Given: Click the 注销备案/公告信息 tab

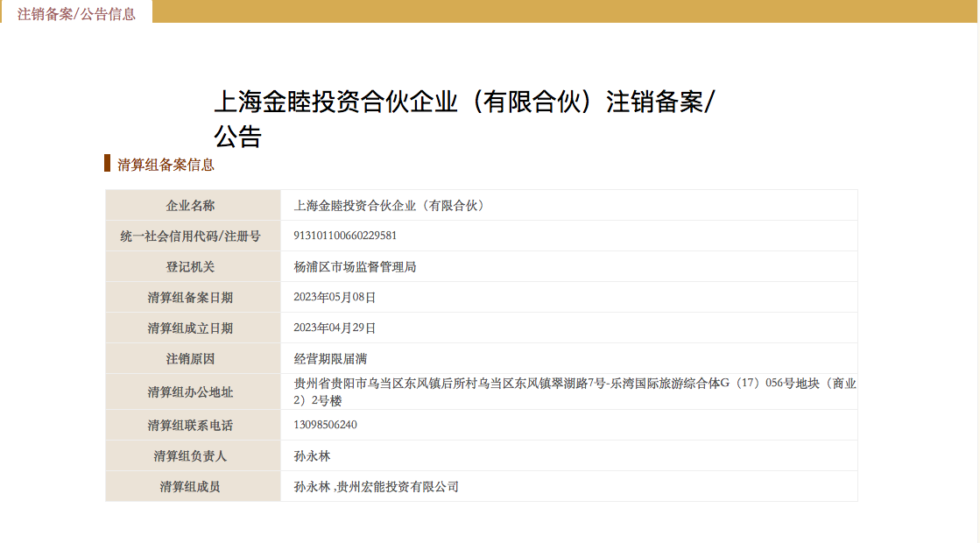Looking at the screenshot, I should [76, 13].
